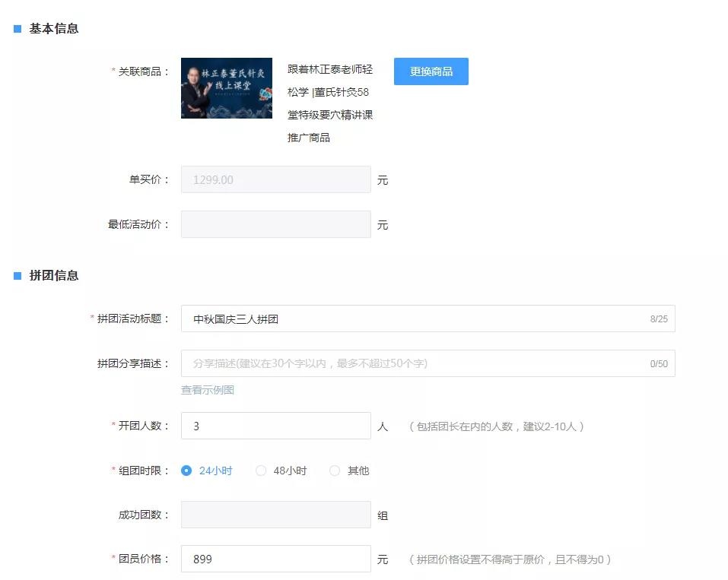Screen dimensions: 728x580
Task: Click the blue square icon before 基本信息
Action: [16, 28]
